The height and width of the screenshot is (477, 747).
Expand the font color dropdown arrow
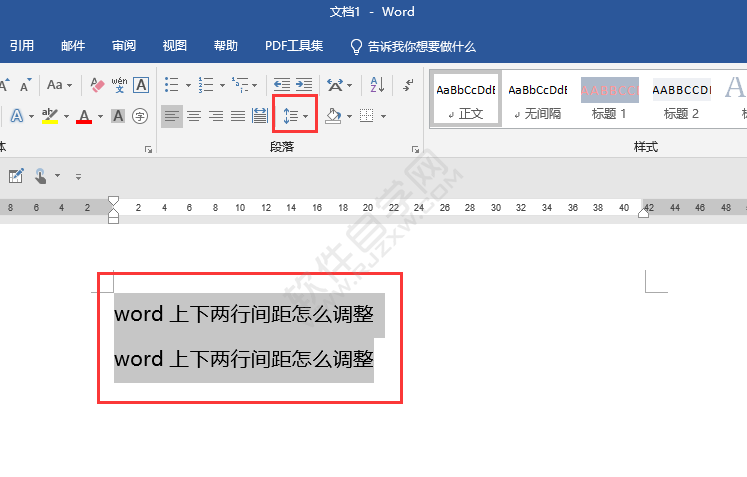tap(100, 116)
